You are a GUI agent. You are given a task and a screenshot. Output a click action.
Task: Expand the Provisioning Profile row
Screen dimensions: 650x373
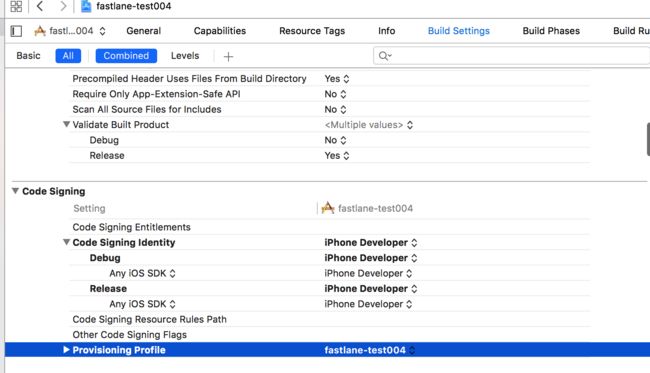pyautogui.click(x=66, y=350)
